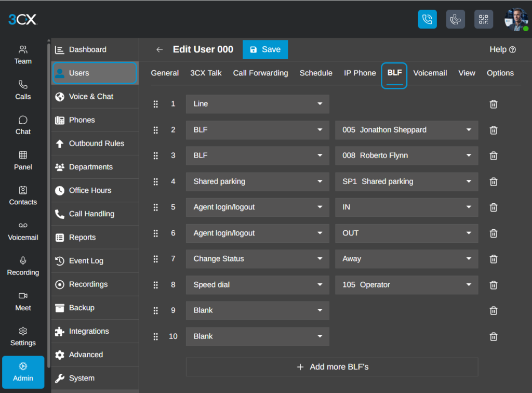Click the user avatar profile picture
This screenshot has width=532, height=393.
[x=516, y=19]
